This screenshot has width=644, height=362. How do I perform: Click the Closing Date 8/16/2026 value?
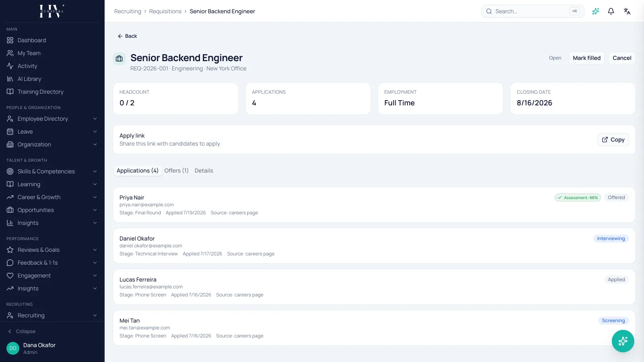[x=535, y=103]
